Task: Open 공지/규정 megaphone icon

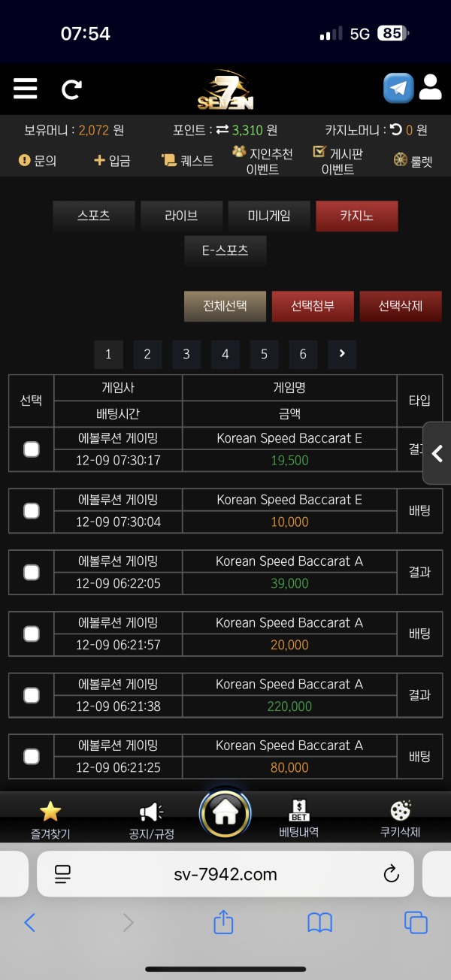Action: (151, 812)
